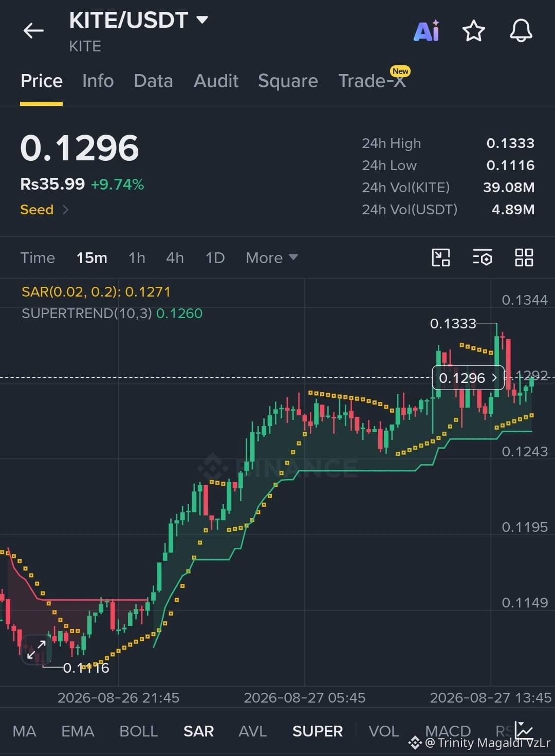
Task: Expand the chart to fullscreen
Action: 36,649
